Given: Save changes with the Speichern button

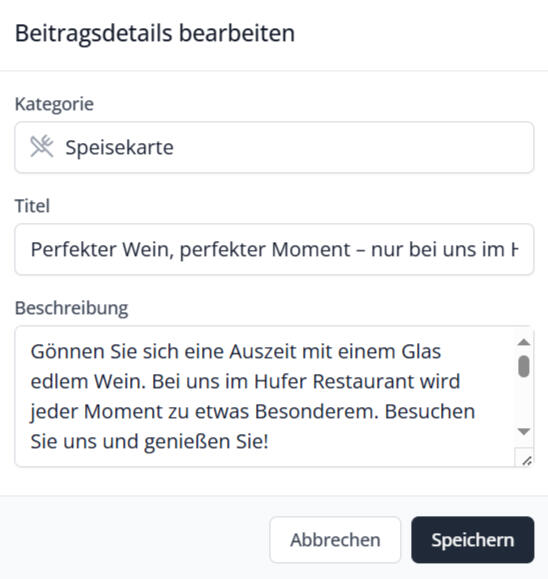Looking at the screenshot, I should point(473,540).
